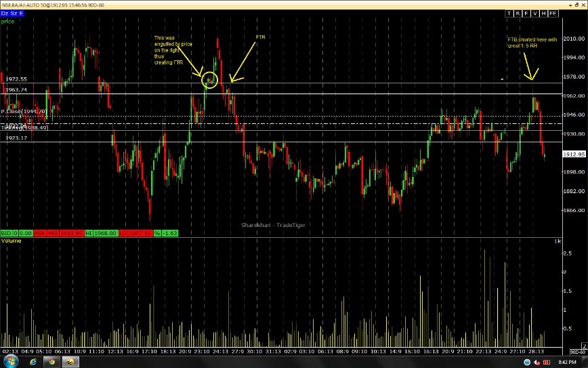Click the red battery tray icon

pyautogui.click(x=547, y=363)
